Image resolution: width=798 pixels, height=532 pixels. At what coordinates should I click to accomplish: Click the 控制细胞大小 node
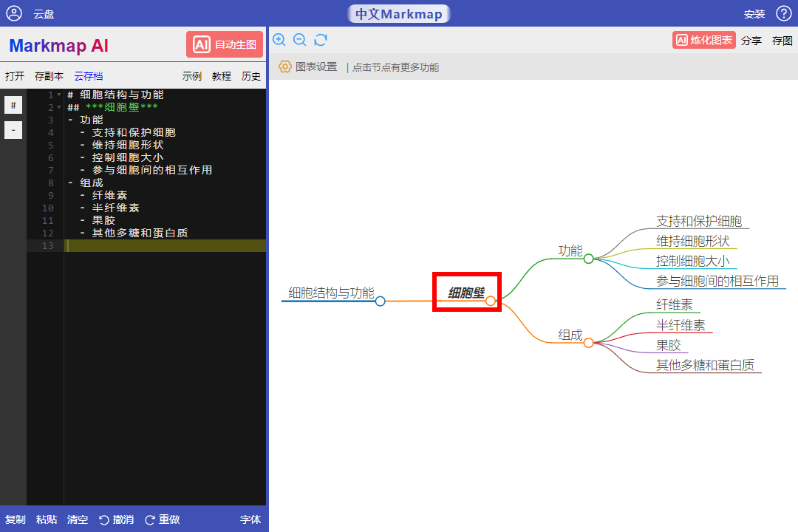pyautogui.click(x=692, y=261)
